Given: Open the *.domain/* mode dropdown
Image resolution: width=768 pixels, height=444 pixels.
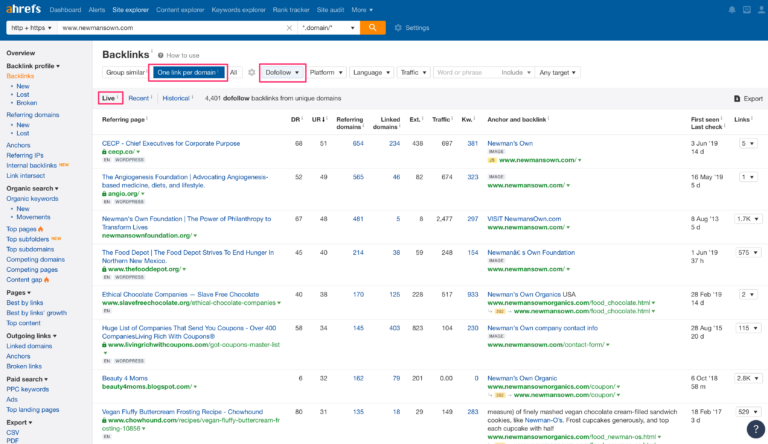Looking at the screenshot, I should [329, 28].
